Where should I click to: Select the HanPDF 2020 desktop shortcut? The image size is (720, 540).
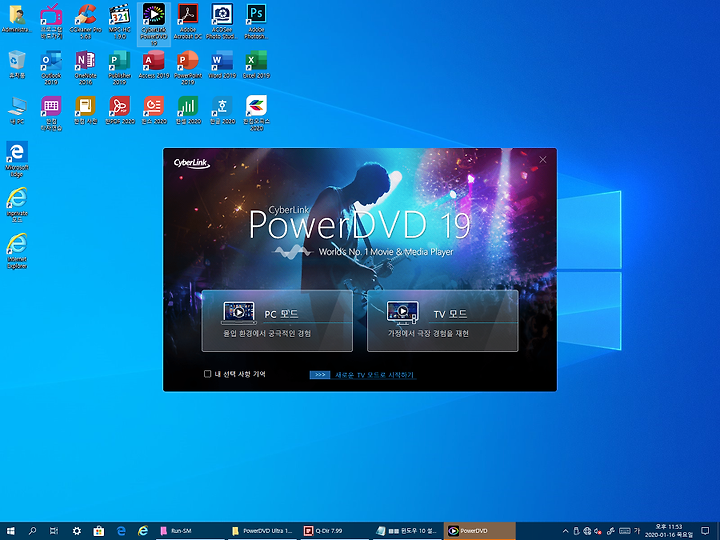coord(120,110)
